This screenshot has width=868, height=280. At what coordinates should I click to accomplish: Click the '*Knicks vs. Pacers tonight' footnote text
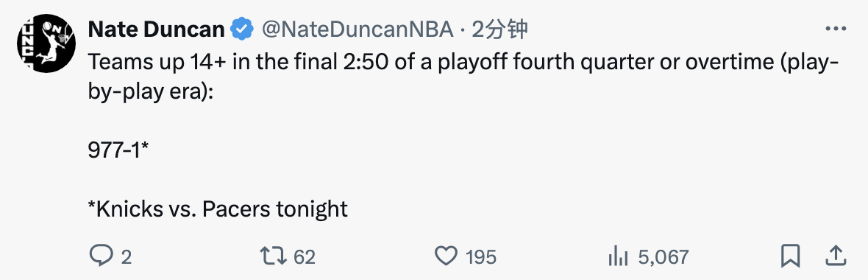218,209
